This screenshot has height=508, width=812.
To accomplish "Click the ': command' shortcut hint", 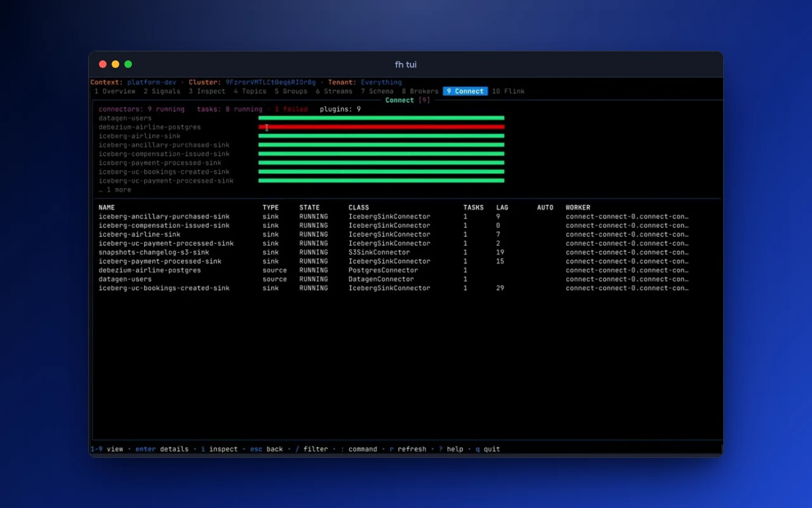I will point(358,449).
